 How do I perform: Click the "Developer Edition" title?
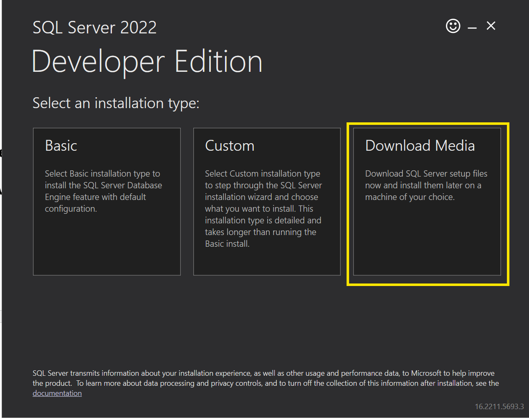click(x=147, y=62)
